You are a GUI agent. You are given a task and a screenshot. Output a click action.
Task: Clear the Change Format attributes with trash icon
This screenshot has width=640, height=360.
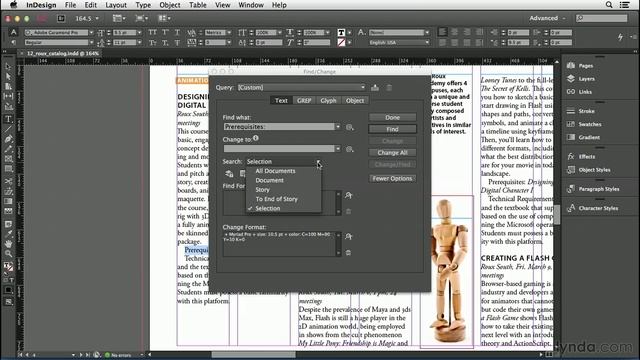click(348, 253)
